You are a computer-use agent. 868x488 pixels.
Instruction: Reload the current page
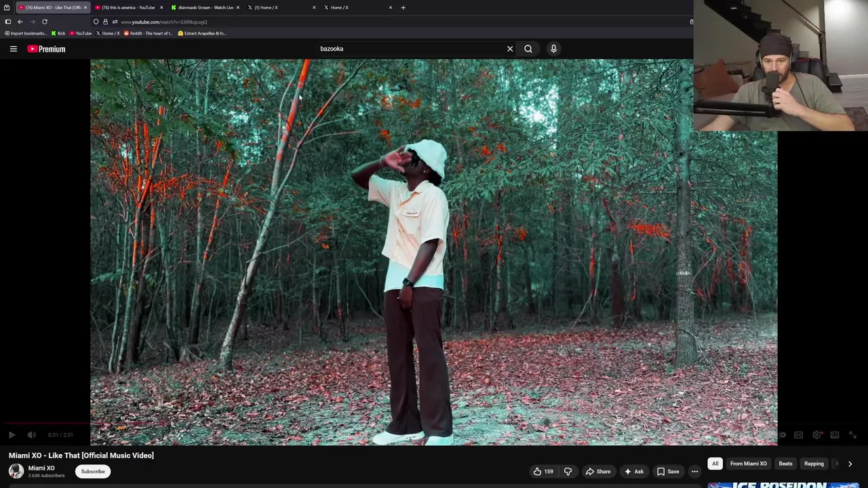coord(45,22)
